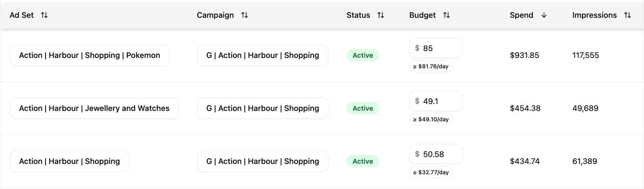The width and height of the screenshot is (644, 189).
Task: Open the campaign link in Pokemon row
Action: [262, 55]
